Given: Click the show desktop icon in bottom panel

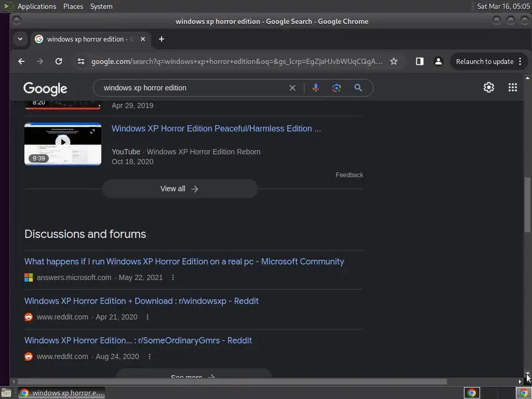Looking at the screenshot, I should [6, 393].
